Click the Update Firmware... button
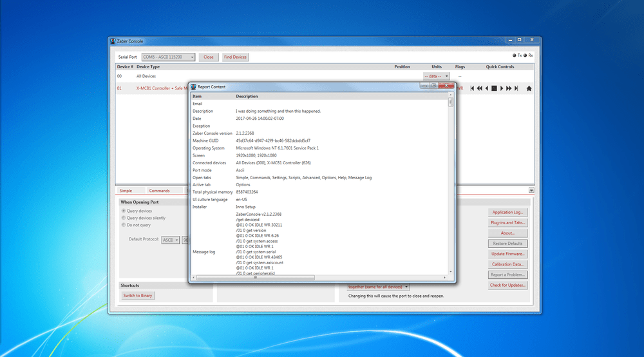 pos(507,254)
